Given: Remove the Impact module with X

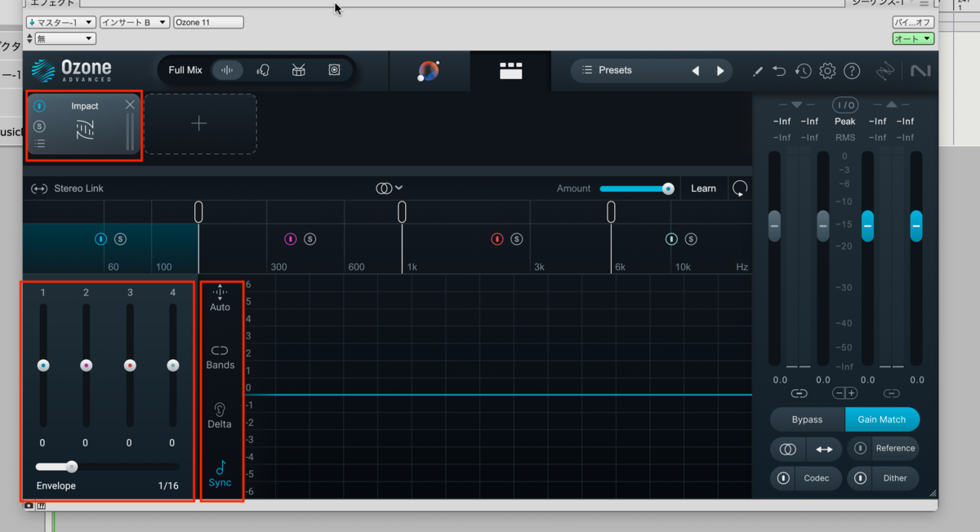Looking at the screenshot, I should 130,104.
